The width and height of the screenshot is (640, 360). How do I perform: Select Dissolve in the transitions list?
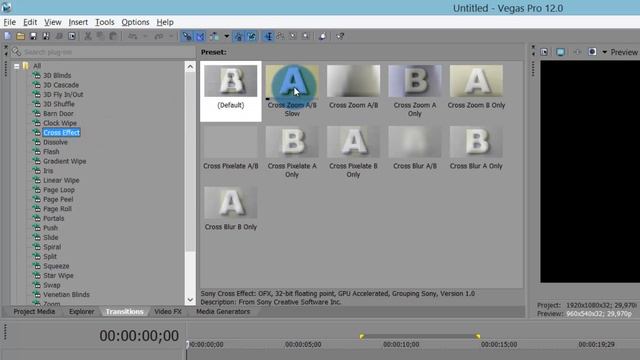pos(56,142)
